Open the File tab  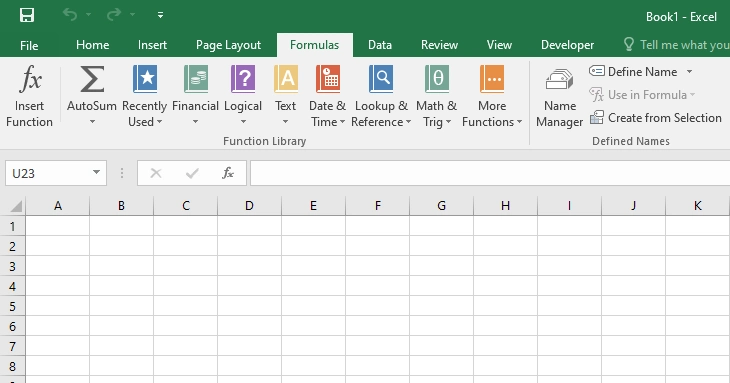pos(29,45)
